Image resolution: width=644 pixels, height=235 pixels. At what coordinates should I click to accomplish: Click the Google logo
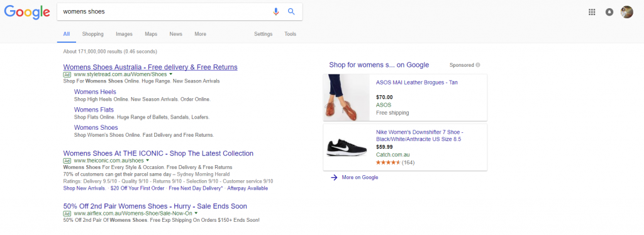[27, 12]
